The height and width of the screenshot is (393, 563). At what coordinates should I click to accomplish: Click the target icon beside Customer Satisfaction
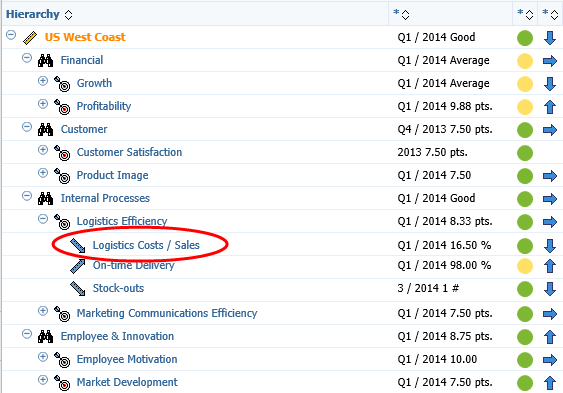(62, 153)
